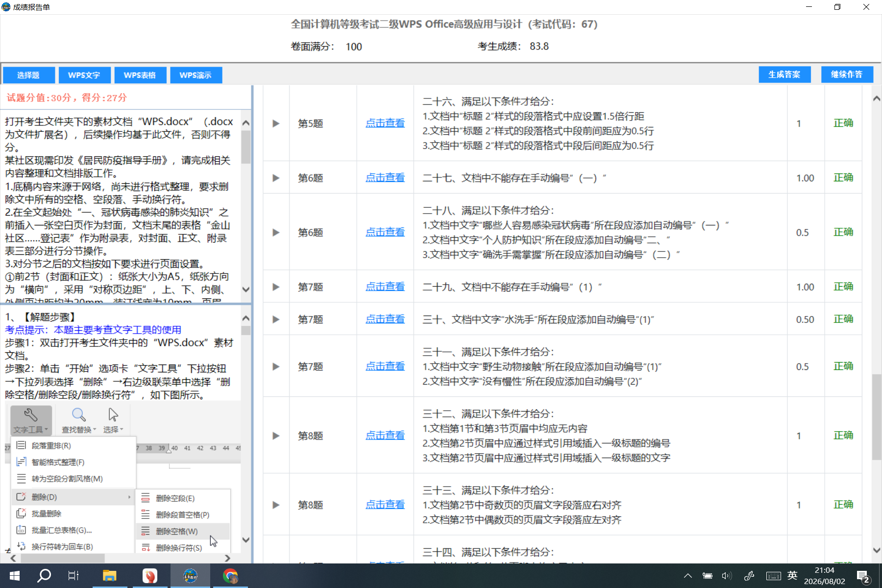This screenshot has height=588, width=882.
Task: Open 点击查看 link for item 二十六
Action: click(385, 123)
